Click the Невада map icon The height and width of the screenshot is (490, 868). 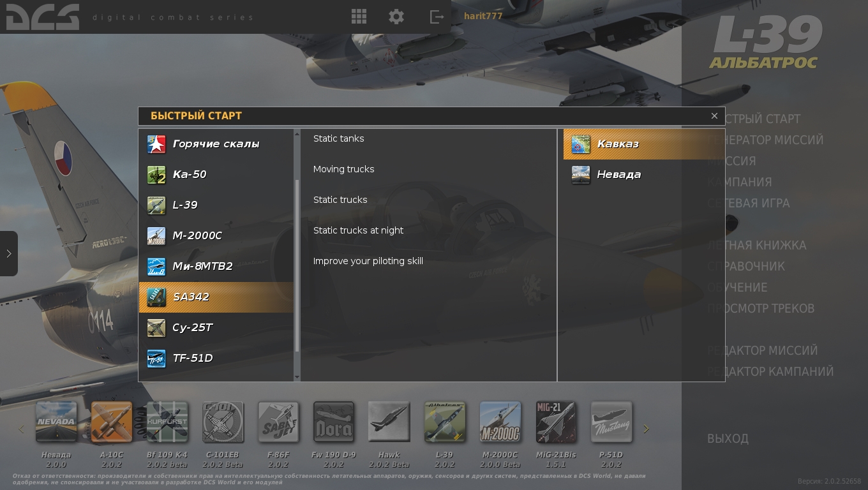(x=581, y=175)
